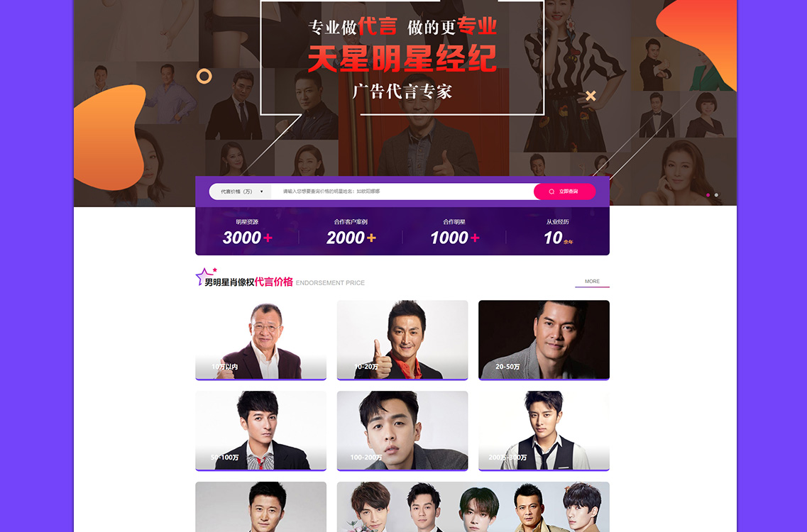
Task: Select the 10万以内 price thumbnail
Action: [x=261, y=340]
